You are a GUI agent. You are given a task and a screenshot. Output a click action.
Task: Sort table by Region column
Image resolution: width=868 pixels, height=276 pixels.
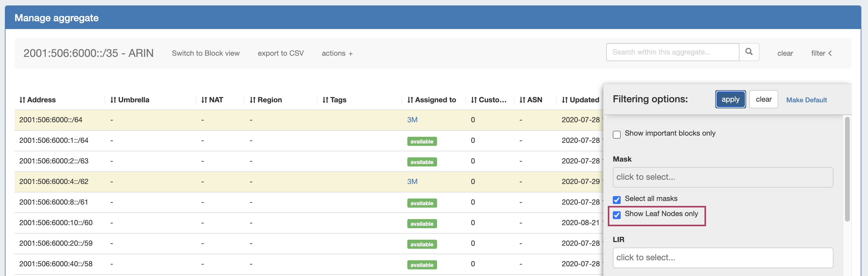[265, 100]
